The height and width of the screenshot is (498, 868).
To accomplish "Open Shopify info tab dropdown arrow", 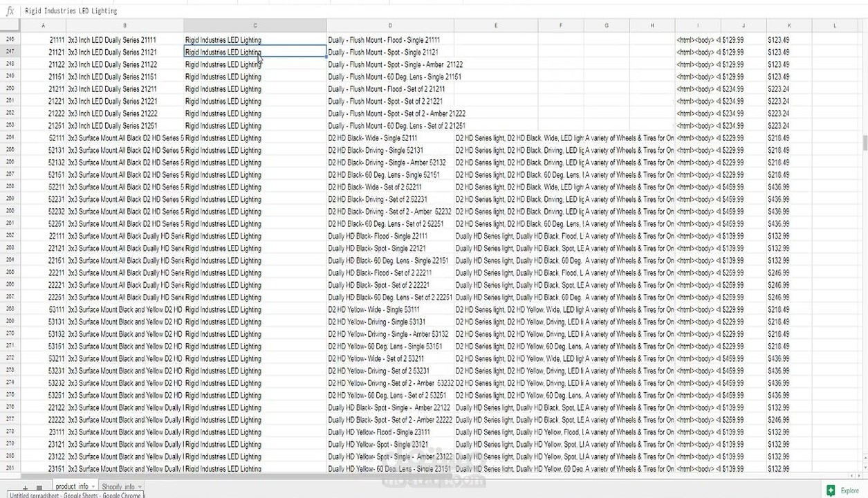I will pos(140,487).
